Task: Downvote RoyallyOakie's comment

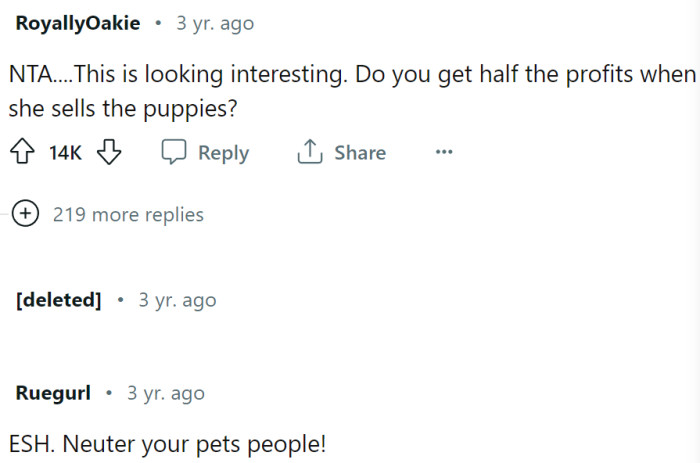Action: 110,153
